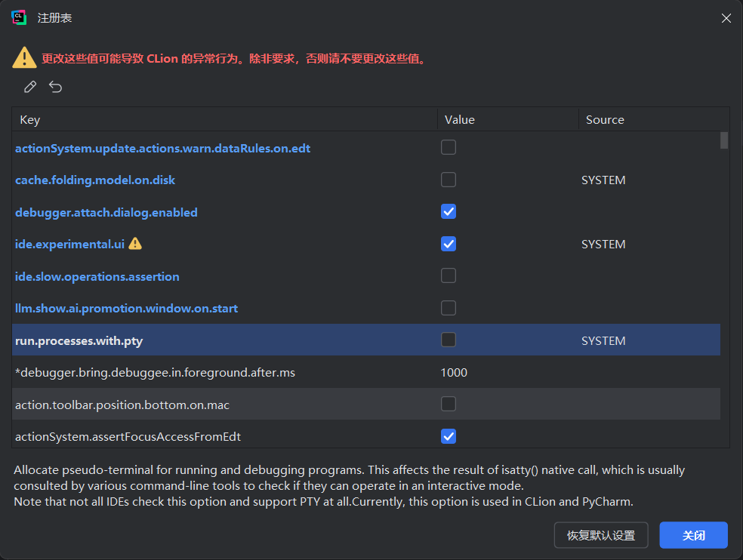Click the revert arrow icon in toolbar
743x560 pixels.
pos(56,87)
